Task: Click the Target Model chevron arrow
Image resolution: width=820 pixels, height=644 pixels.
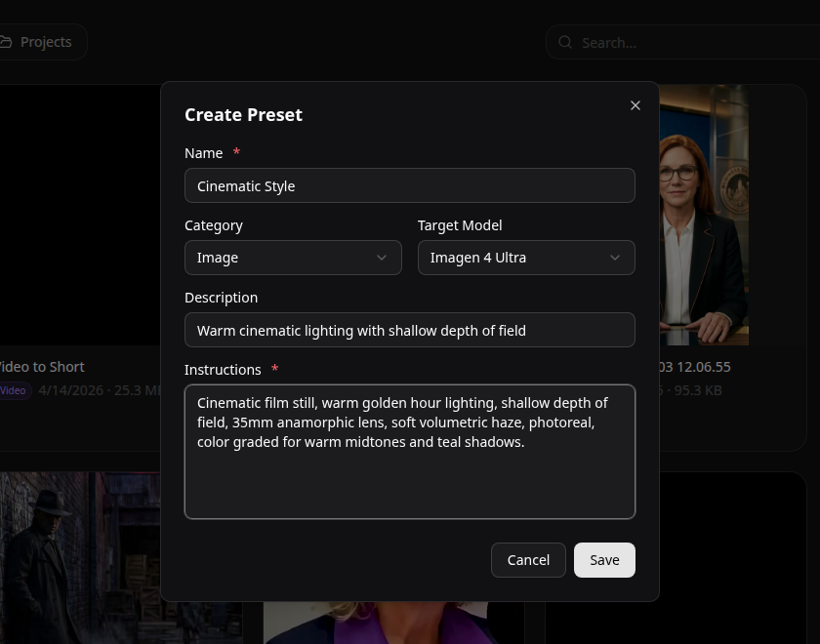Action: coord(615,258)
